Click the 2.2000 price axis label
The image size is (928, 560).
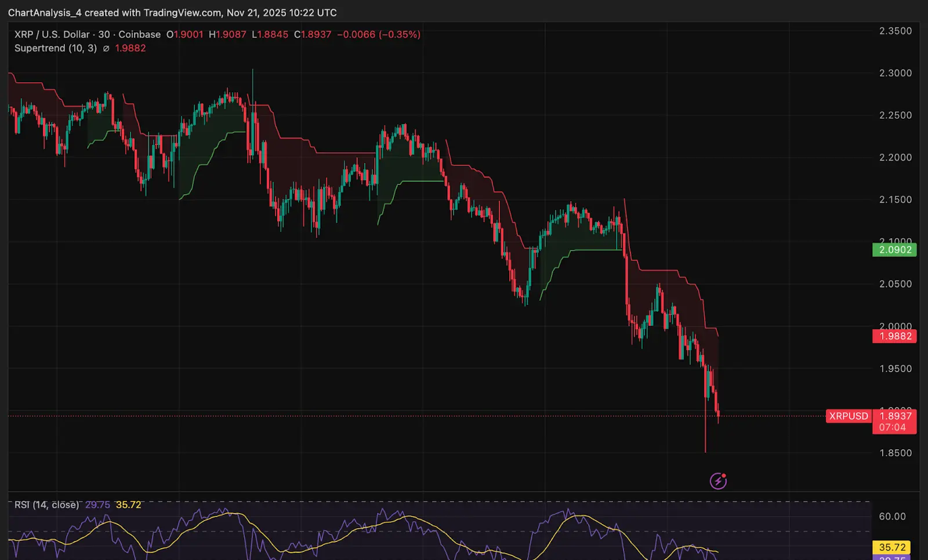click(896, 158)
